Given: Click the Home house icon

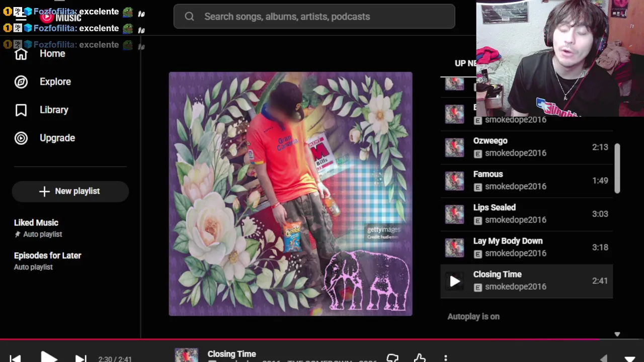Looking at the screenshot, I should [21, 54].
